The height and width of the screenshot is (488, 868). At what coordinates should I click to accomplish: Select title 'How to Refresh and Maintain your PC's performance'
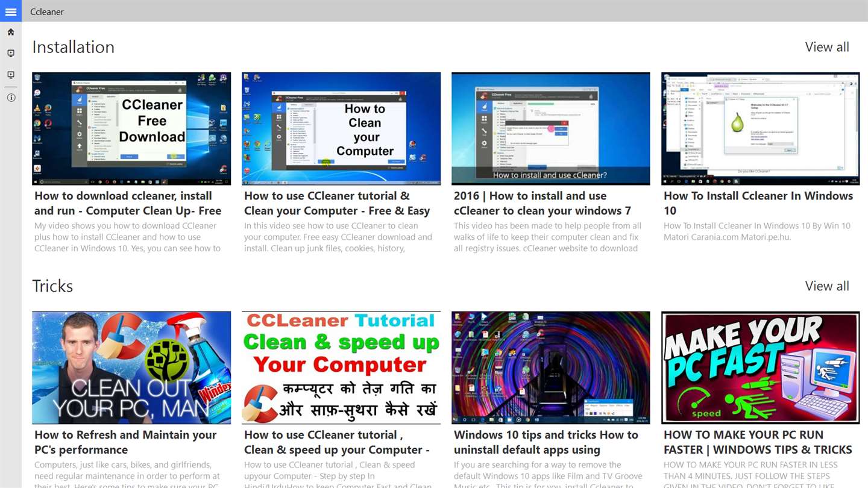(x=125, y=442)
